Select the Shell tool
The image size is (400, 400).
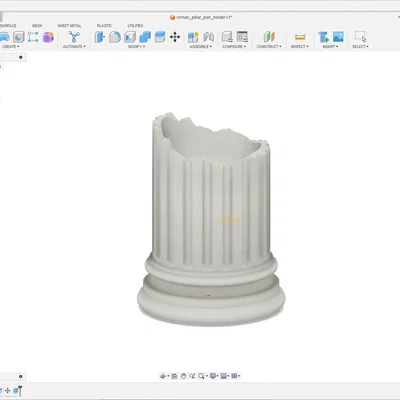(x=130, y=37)
